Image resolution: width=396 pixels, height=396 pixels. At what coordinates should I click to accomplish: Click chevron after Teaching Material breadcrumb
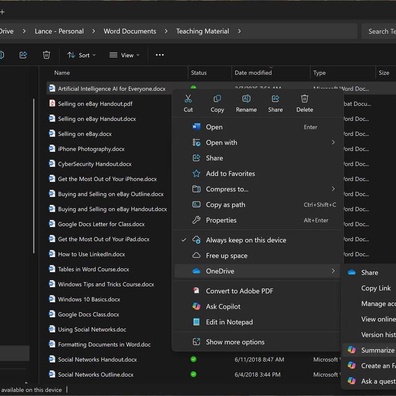pos(239,31)
